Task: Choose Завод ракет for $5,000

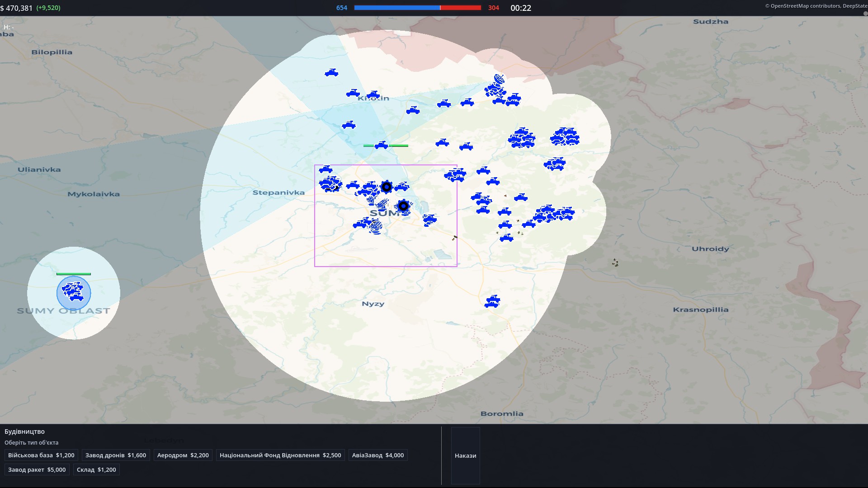Action: pos(37,469)
